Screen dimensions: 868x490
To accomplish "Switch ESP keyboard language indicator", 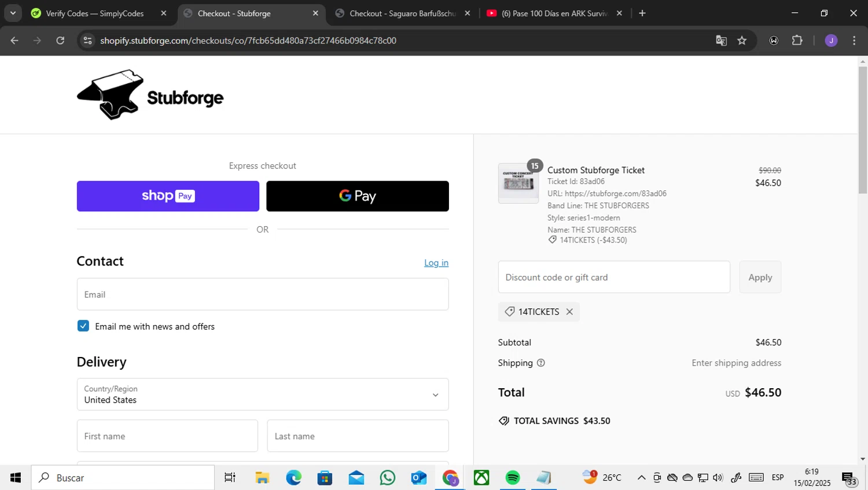I will click(778, 478).
